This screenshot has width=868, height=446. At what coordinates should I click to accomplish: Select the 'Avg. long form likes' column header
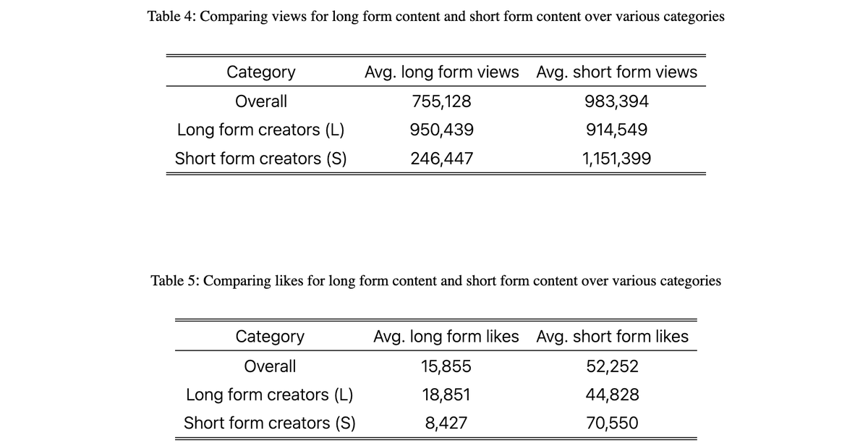(x=446, y=337)
